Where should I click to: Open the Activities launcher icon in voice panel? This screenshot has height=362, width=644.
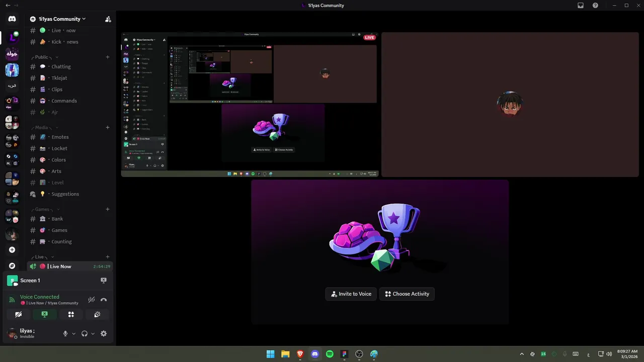[x=71, y=314]
